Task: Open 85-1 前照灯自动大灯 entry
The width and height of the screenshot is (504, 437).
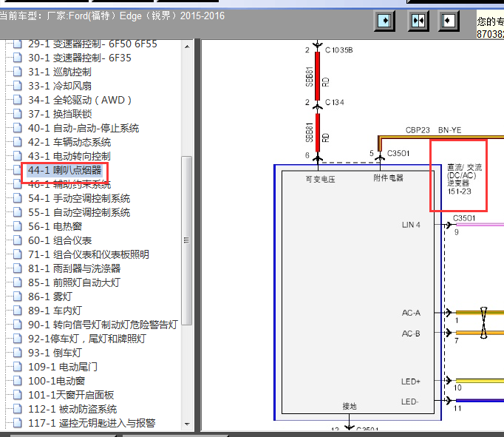Action: [74, 282]
